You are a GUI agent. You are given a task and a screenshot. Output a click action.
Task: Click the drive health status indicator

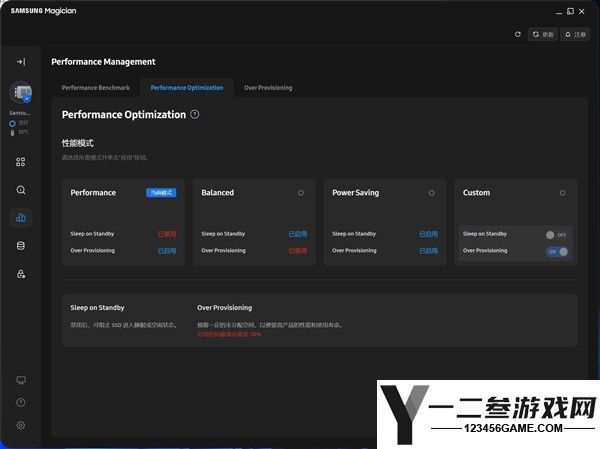point(19,123)
